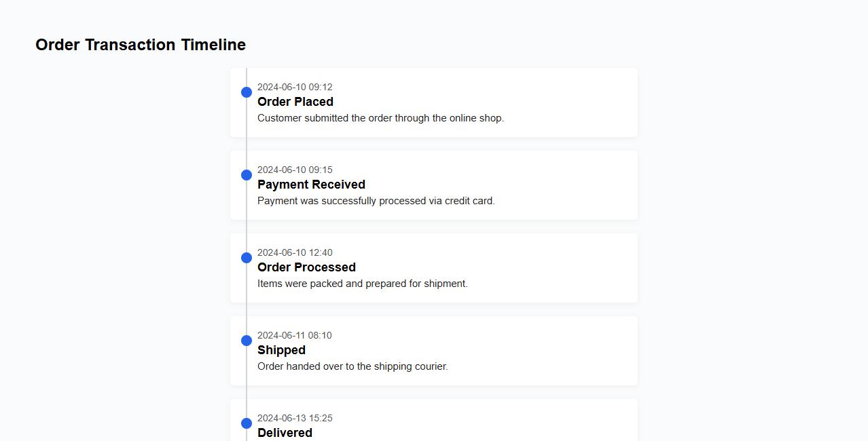This screenshot has height=441, width=868.
Task: Select the Shipped timeline marker dot
Action: pos(247,341)
